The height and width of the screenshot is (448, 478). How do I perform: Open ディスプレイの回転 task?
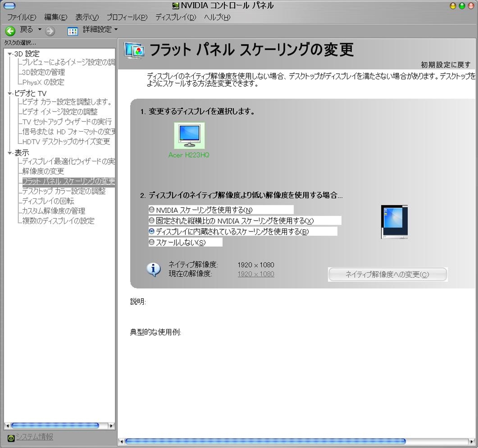click(x=48, y=201)
